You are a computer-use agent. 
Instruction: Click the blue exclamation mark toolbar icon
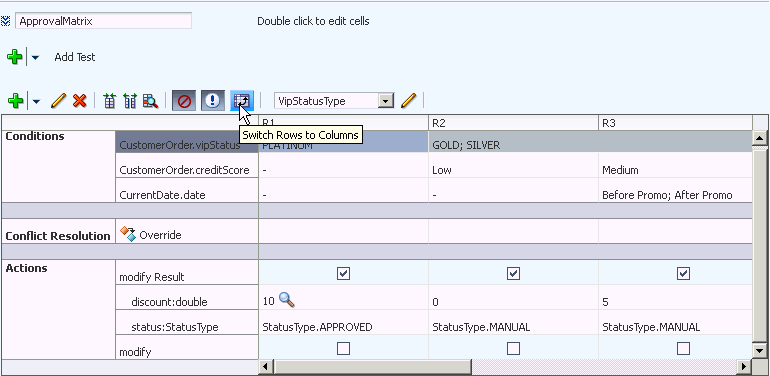click(x=213, y=101)
